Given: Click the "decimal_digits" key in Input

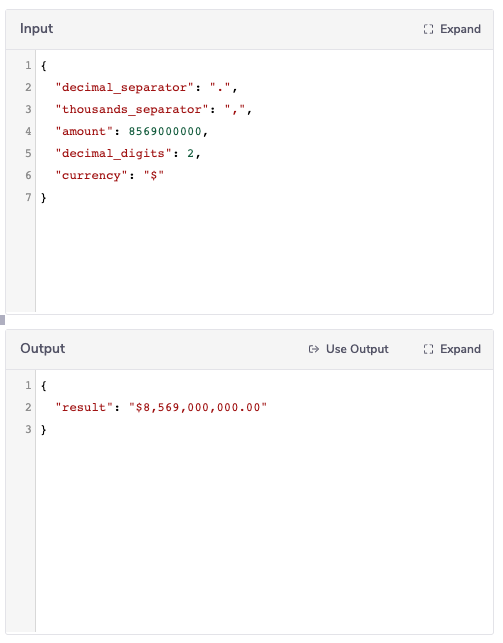Looking at the screenshot, I should pos(113,153).
